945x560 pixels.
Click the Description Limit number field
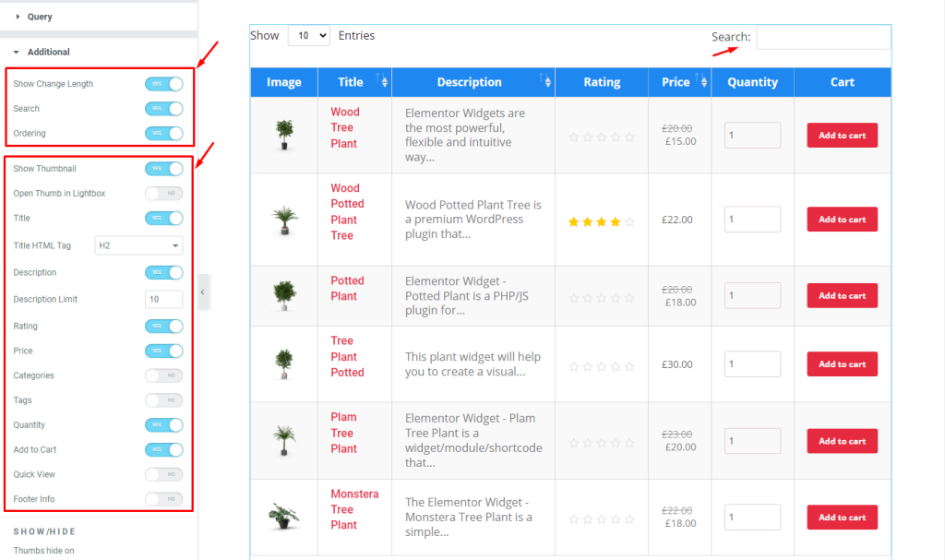coord(164,299)
